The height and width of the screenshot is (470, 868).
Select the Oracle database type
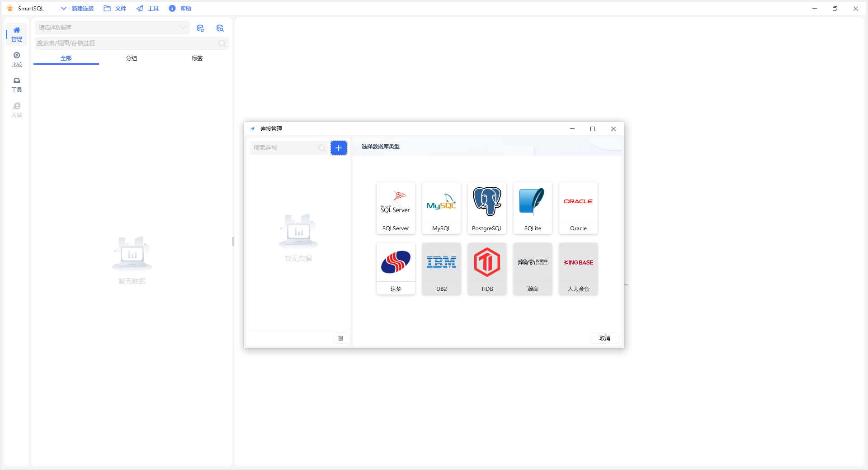(578, 208)
